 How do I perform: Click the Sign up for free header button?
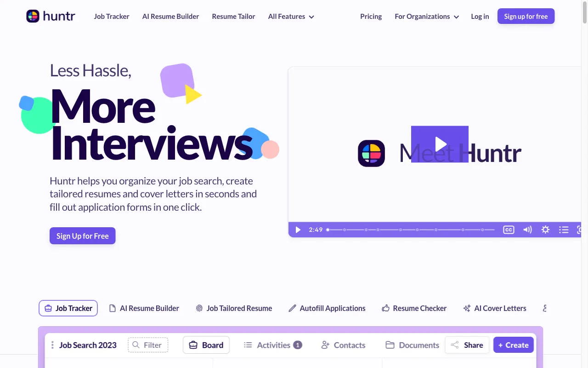click(x=526, y=16)
